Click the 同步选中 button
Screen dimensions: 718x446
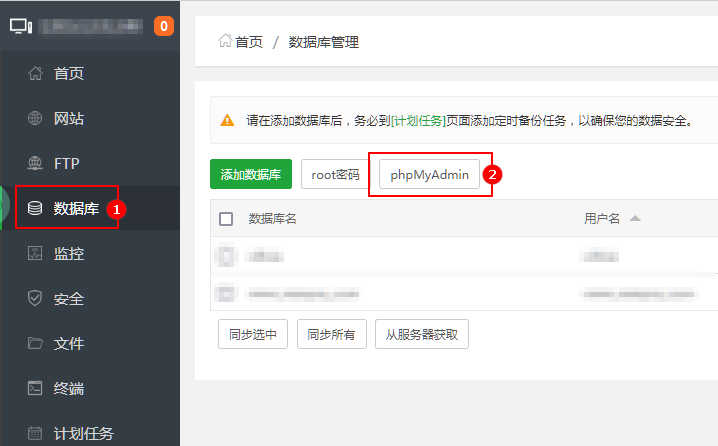click(253, 334)
